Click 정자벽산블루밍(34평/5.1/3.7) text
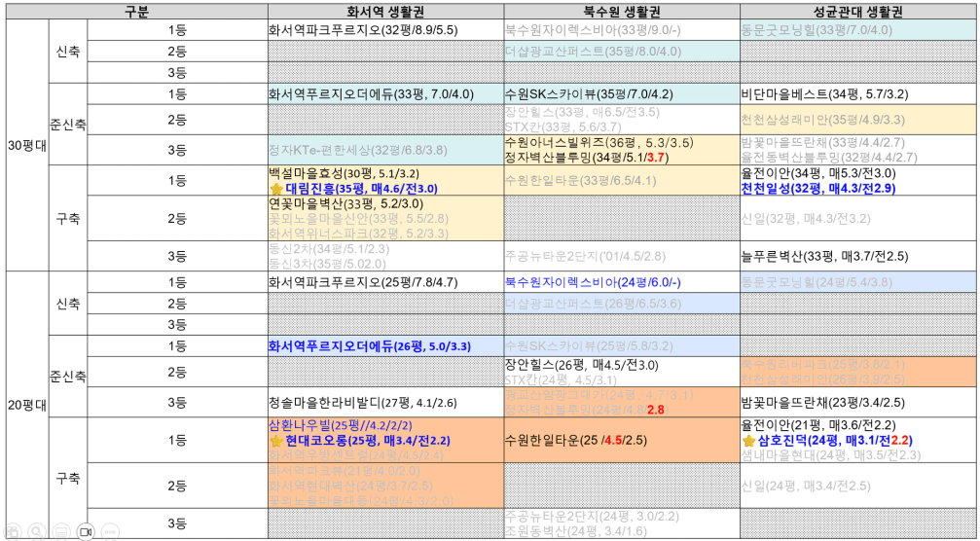Screen dimensions: 980x541 (x=587, y=158)
